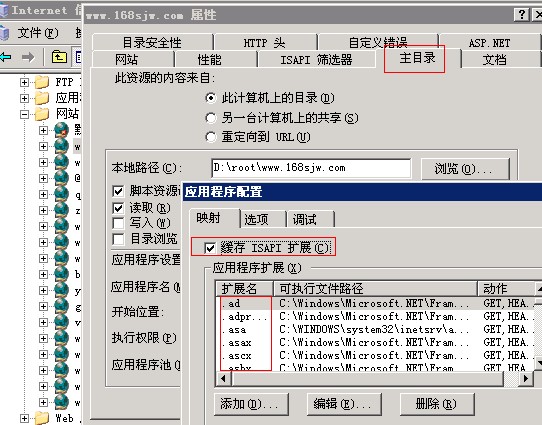Toggle the 读取(R) checkbox
The width and height of the screenshot is (542, 425).
pos(118,208)
